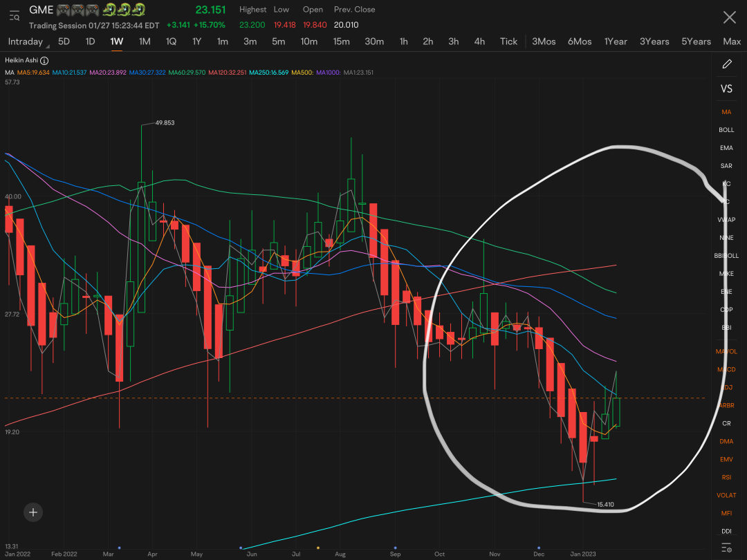Image resolution: width=747 pixels, height=560 pixels.
Task: Select the 1m minute interval
Action: (x=223, y=41)
